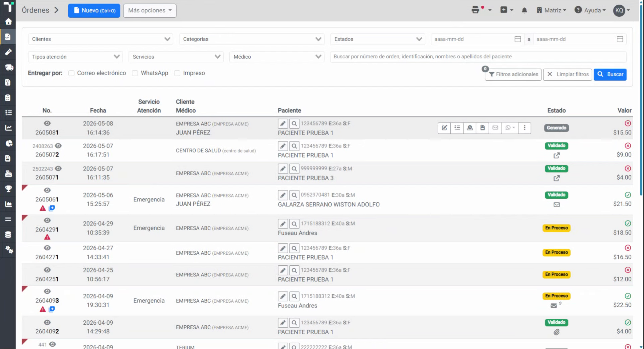
Task: Click red cancel icon above $15.50 value
Action: coord(628,123)
